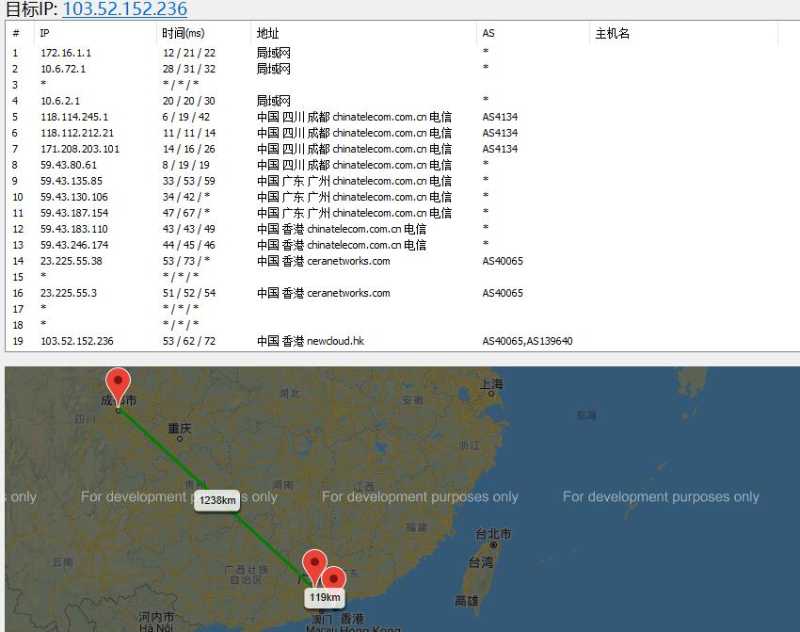
Task: Select hop 9 row 59.43.135.85
Action: [403, 181]
